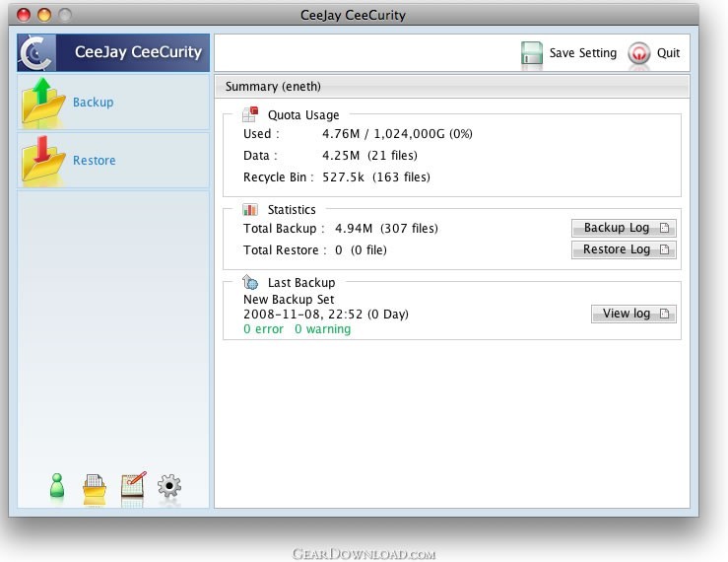The height and width of the screenshot is (562, 728).
Task: Click the red Restore folder icon
Action: pos(43,161)
